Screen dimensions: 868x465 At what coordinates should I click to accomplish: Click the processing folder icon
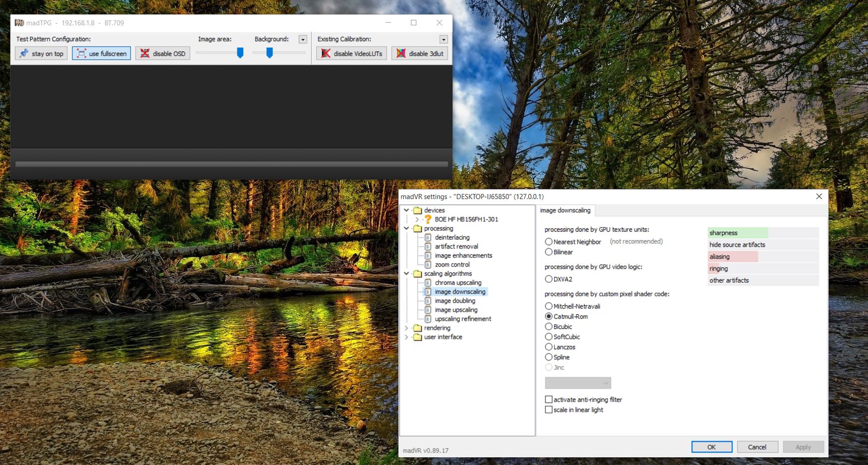tap(417, 228)
